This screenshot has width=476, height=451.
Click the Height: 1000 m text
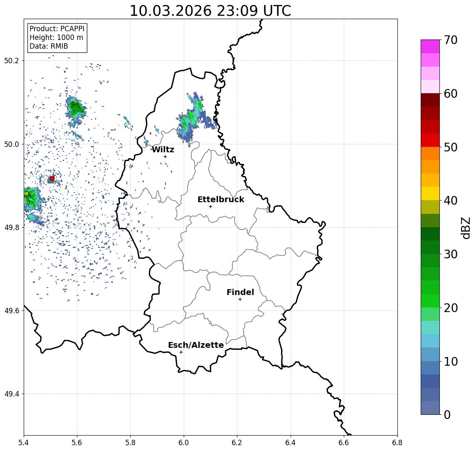(x=56, y=37)
